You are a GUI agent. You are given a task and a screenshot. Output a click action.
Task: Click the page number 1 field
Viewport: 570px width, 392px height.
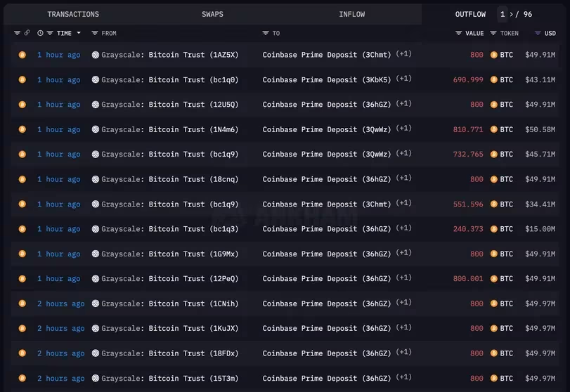503,14
